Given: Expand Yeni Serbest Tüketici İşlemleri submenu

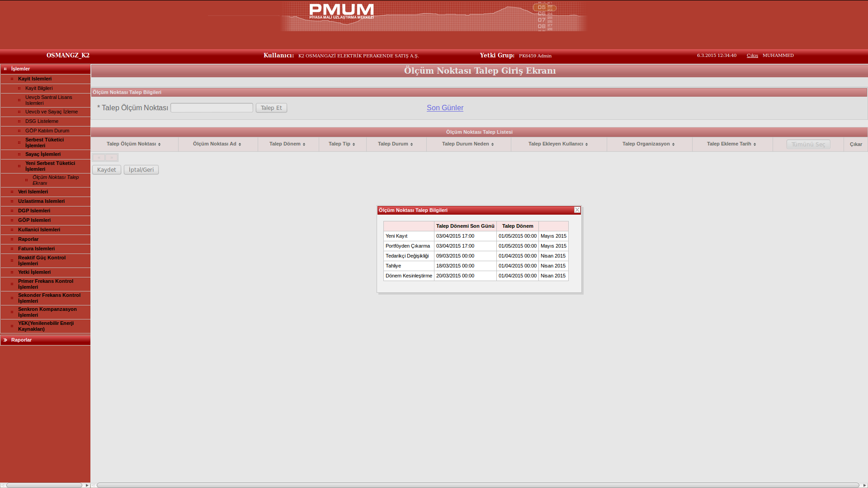Looking at the screenshot, I should point(50,166).
